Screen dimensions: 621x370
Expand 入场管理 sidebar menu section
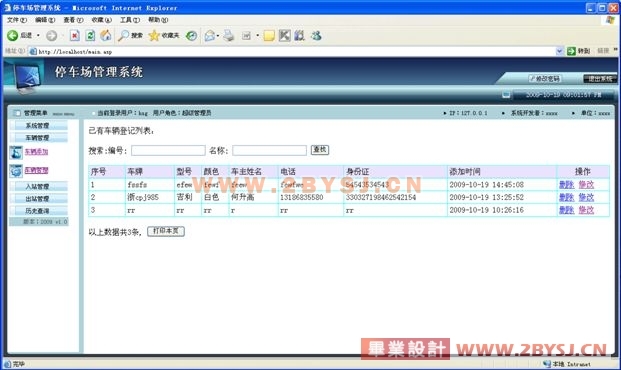point(38,187)
